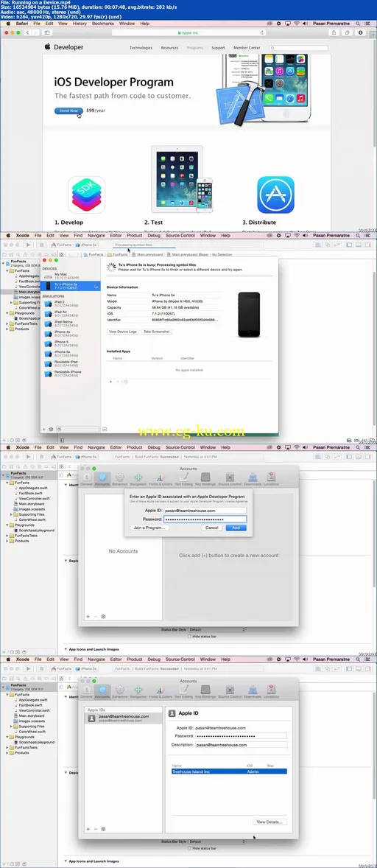Open the Downloads tab in the No Accounts preferences window
Screen dimensions: 377x868
point(252,479)
